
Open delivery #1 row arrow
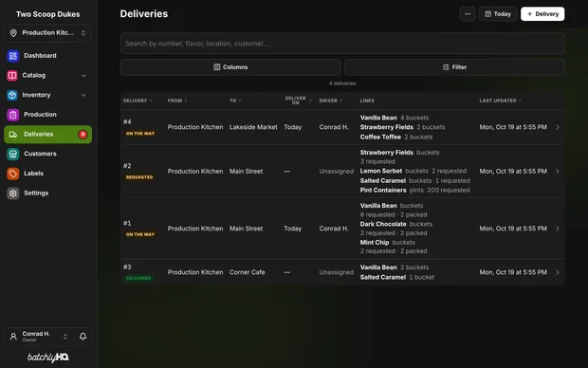point(558,229)
